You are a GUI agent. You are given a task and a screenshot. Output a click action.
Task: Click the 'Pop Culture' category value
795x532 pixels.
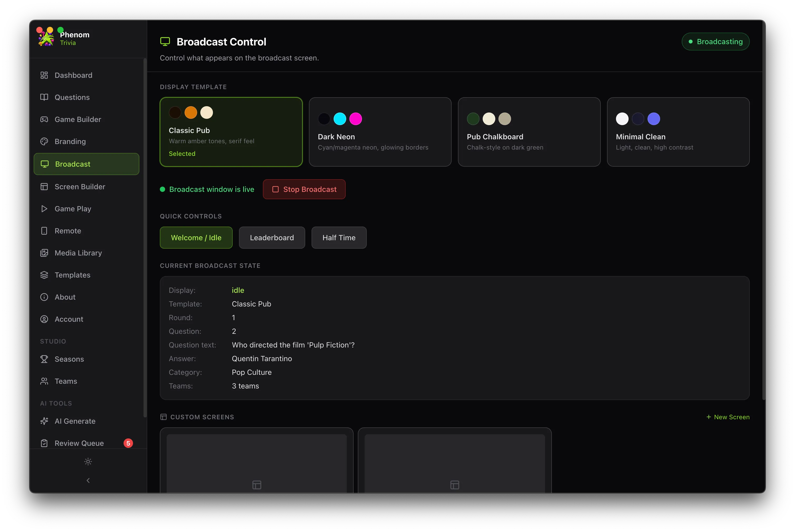point(251,372)
